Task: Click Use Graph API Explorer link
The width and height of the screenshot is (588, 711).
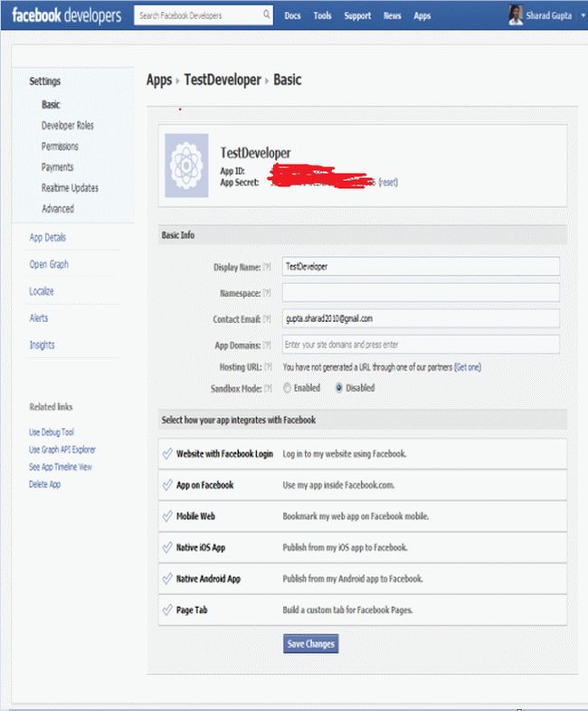Action: pyautogui.click(x=62, y=450)
